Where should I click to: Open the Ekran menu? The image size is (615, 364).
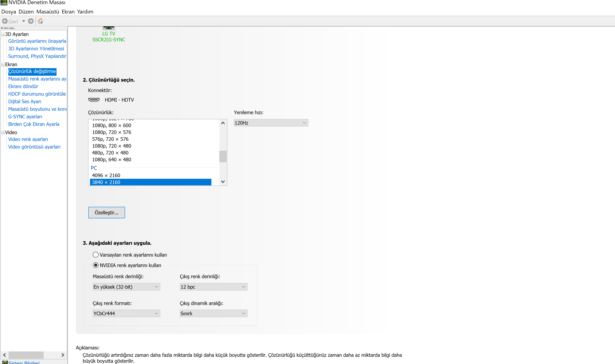coord(68,12)
